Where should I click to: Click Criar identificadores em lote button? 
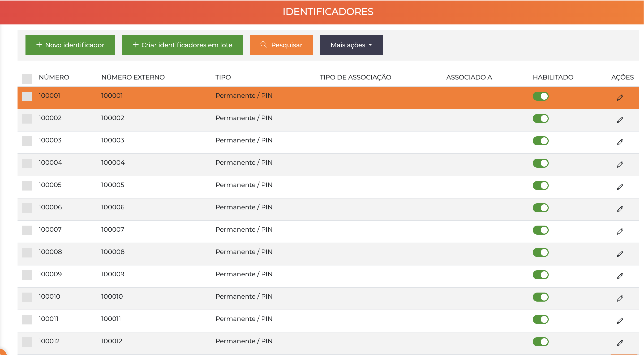(x=182, y=45)
